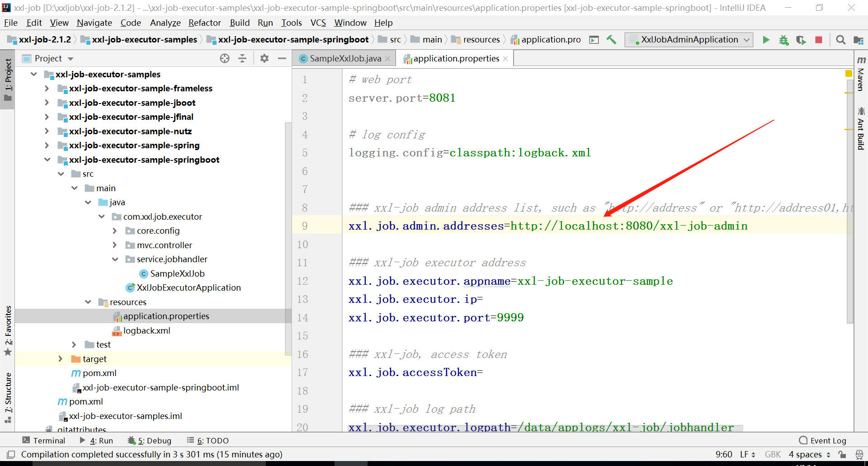Click the resources breadcrumb in navigation bar

[476, 40]
